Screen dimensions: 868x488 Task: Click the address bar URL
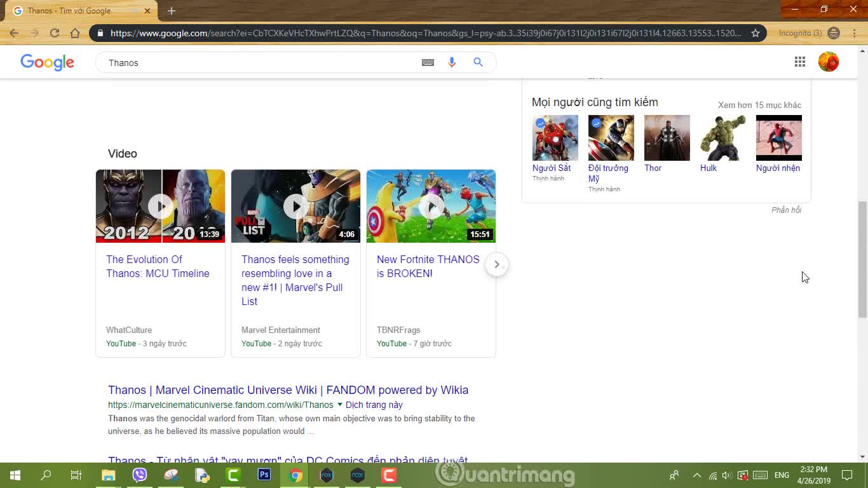[x=426, y=33]
